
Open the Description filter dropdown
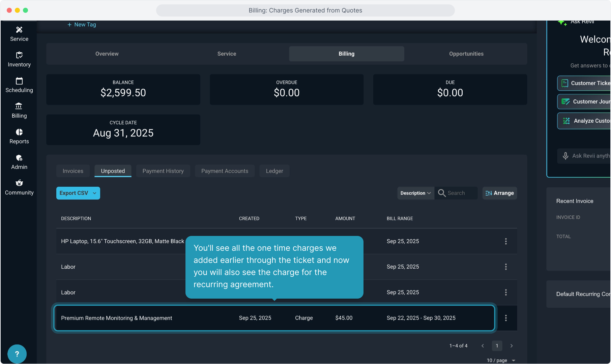[x=415, y=193]
